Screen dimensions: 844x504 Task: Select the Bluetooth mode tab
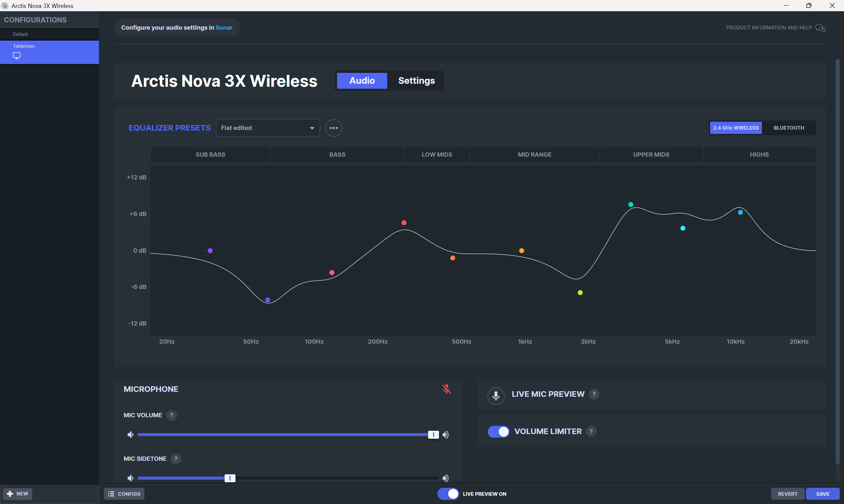(789, 128)
